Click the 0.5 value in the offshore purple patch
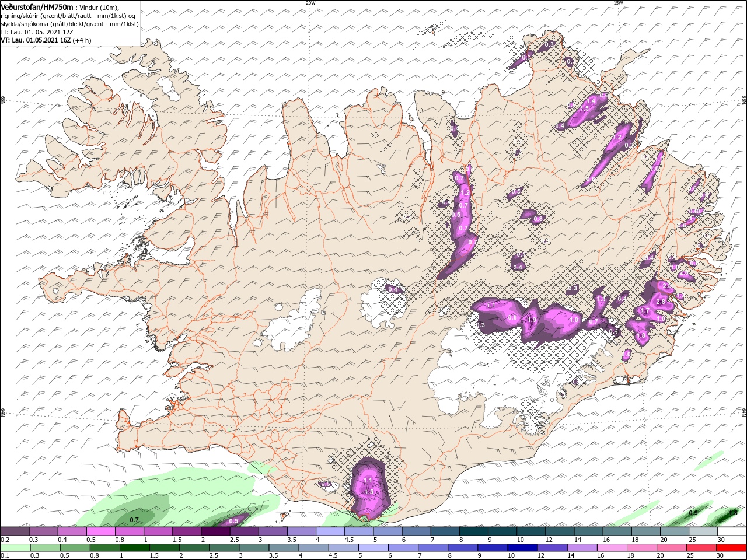747x560 pixels. 233,521
